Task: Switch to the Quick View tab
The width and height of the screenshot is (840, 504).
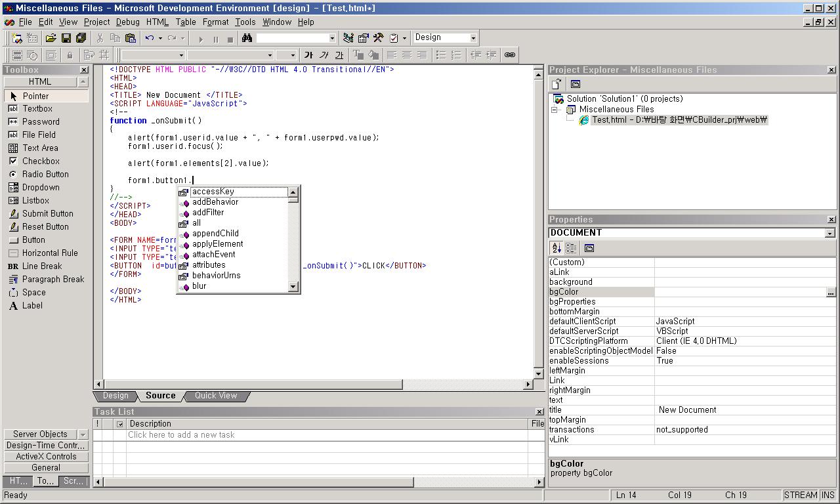Action: coord(215,396)
